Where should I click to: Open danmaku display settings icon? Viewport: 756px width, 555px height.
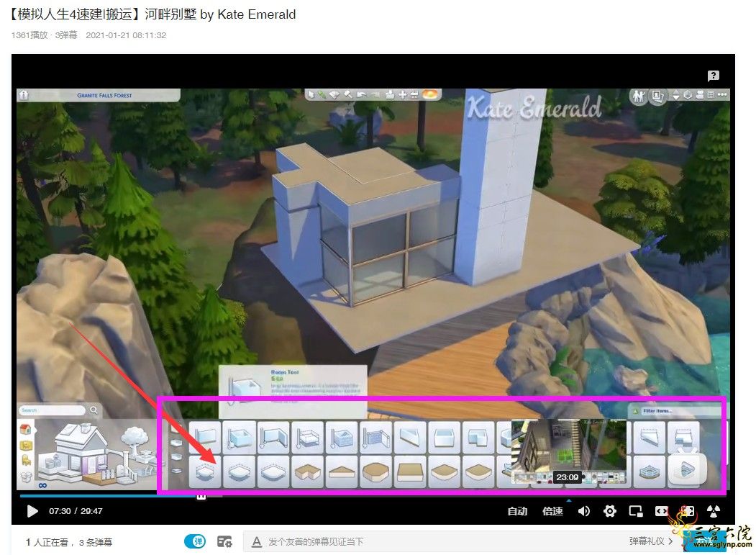(224, 541)
